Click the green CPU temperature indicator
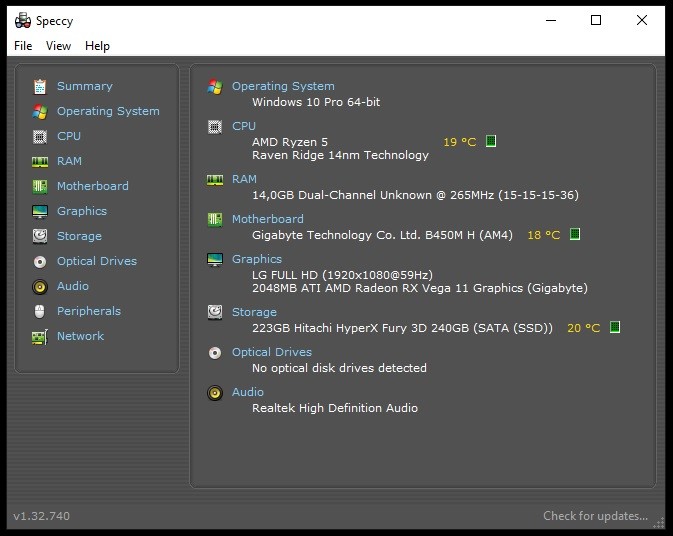 [x=491, y=142]
